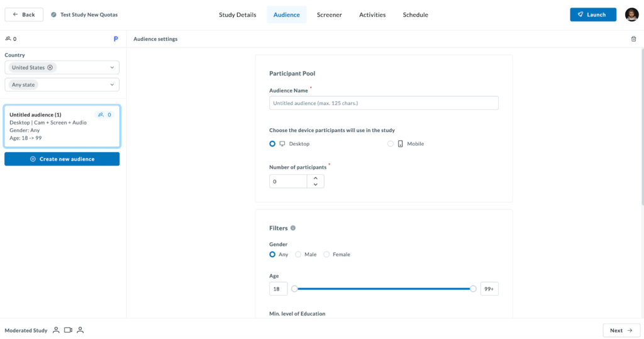The image size is (644, 339).
Task: Click the study status dot icon
Action: (x=53, y=14)
